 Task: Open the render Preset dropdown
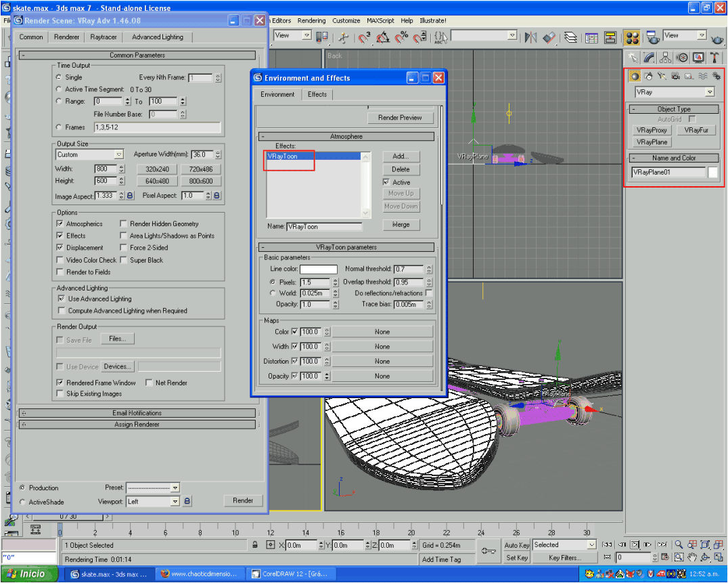tap(153, 488)
